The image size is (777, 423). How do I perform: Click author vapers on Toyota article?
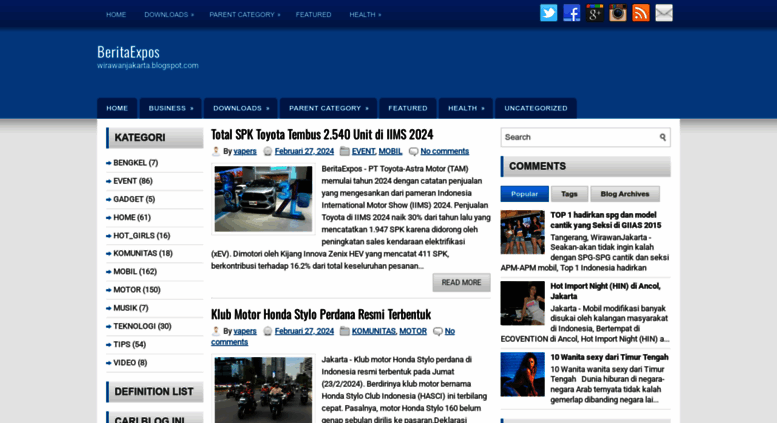click(245, 151)
